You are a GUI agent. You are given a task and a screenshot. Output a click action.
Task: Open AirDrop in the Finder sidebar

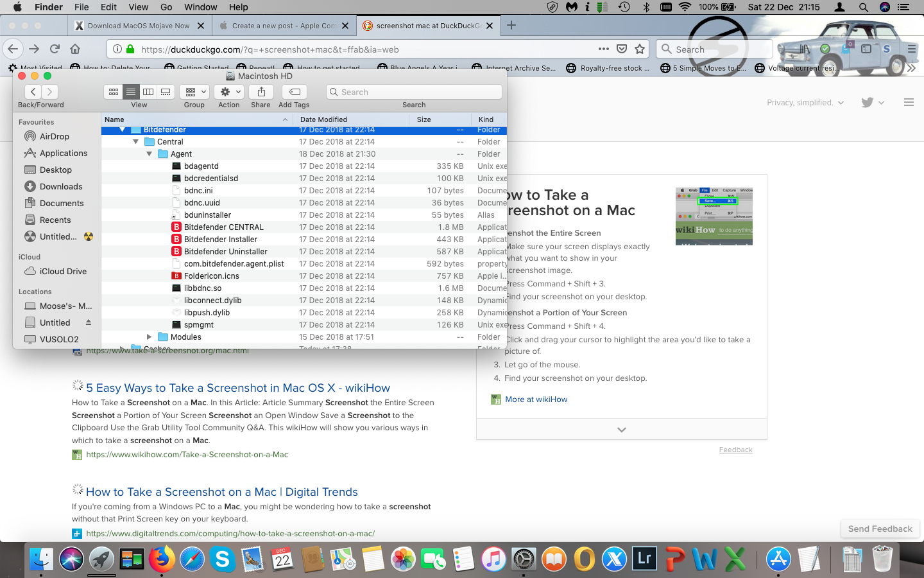pyautogui.click(x=55, y=136)
